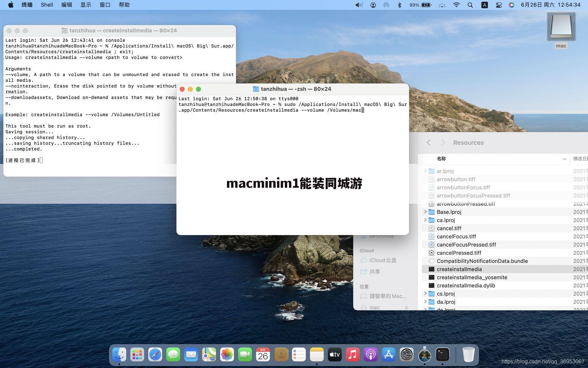Open the 帮助 menu
This screenshot has width=588, height=368.
[x=124, y=5]
